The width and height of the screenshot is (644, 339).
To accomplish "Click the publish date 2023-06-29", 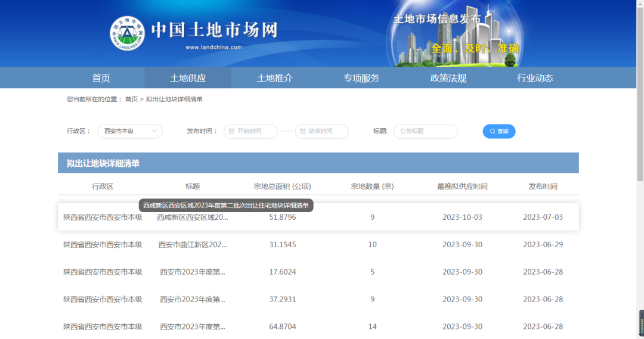I will tap(543, 245).
